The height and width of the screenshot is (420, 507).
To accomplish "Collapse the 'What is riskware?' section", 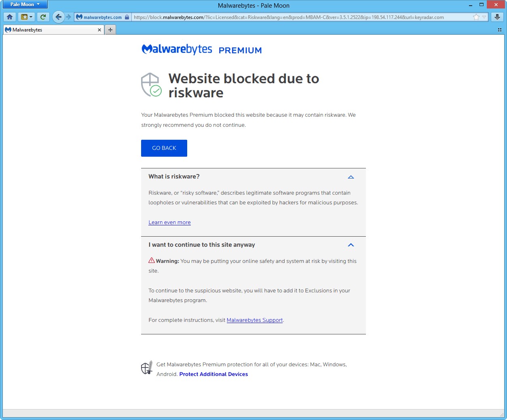I will click(351, 177).
